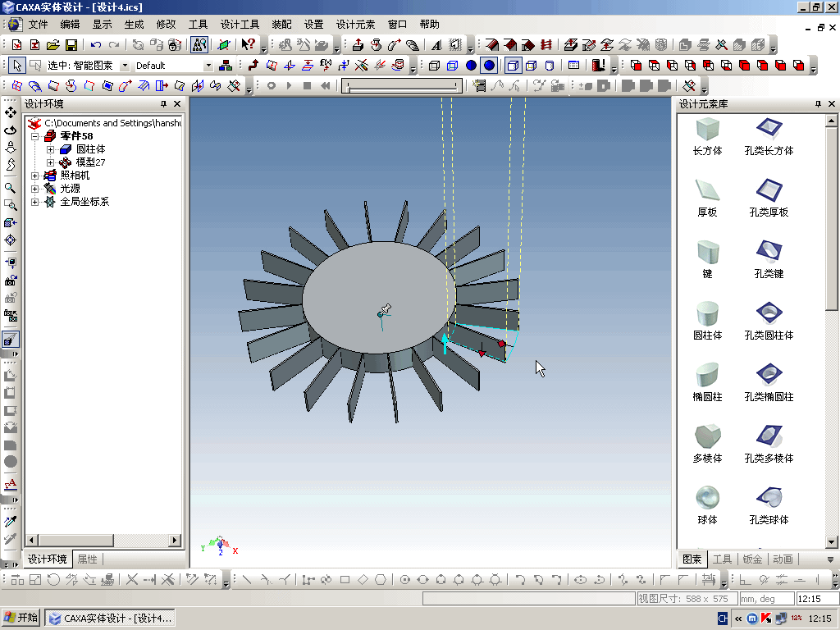Click the New file toolbar icon
The width and height of the screenshot is (840, 630).
click(x=16, y=45)
